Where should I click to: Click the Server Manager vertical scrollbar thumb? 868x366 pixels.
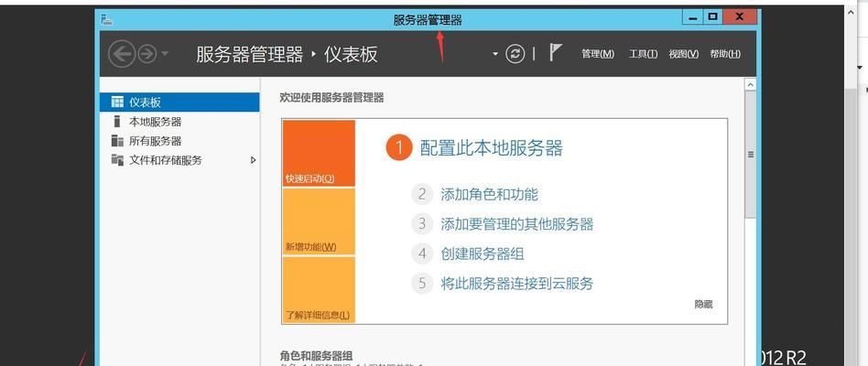[751, 155]
